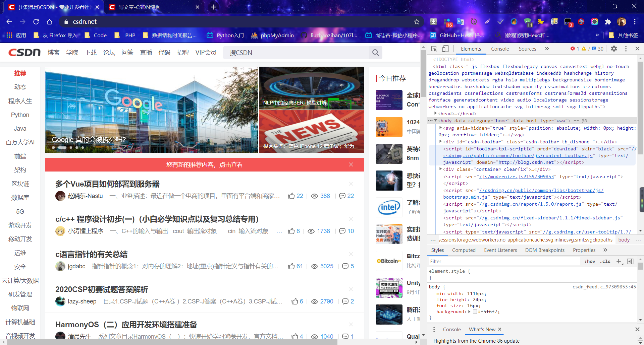Collapse the body element node
This screenshot has width=644, height=345.
435,121
